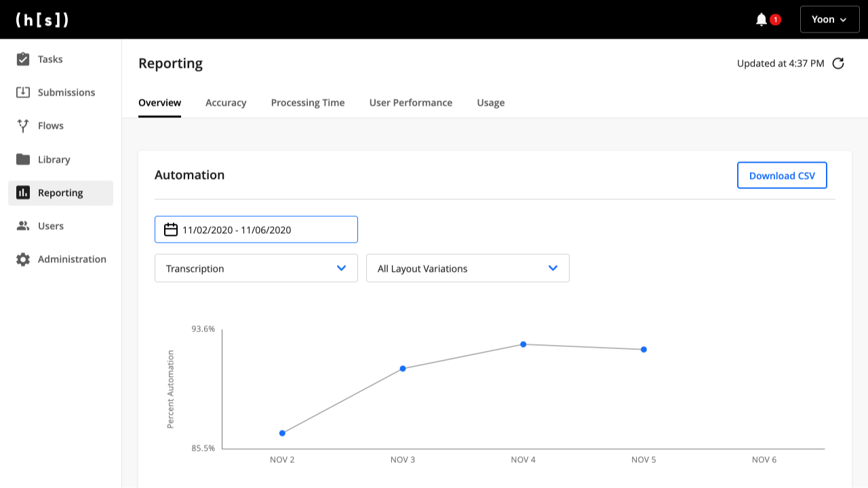This screenshot has width=868, height=488.
Task: Open notifications bell icon
Action: [762, 20]
